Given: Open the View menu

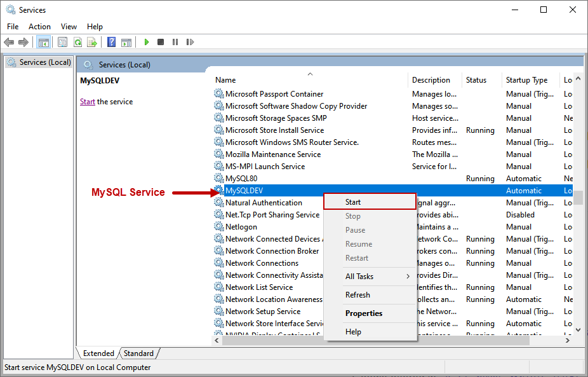Looking at the screenshot, I should tap(69, 27).
